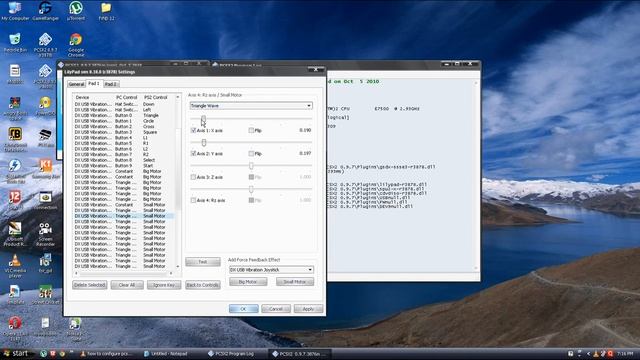Click the Axis 1 X axis slider handle
The width and height of the screenshot is (640, 360).
point(203,119)
